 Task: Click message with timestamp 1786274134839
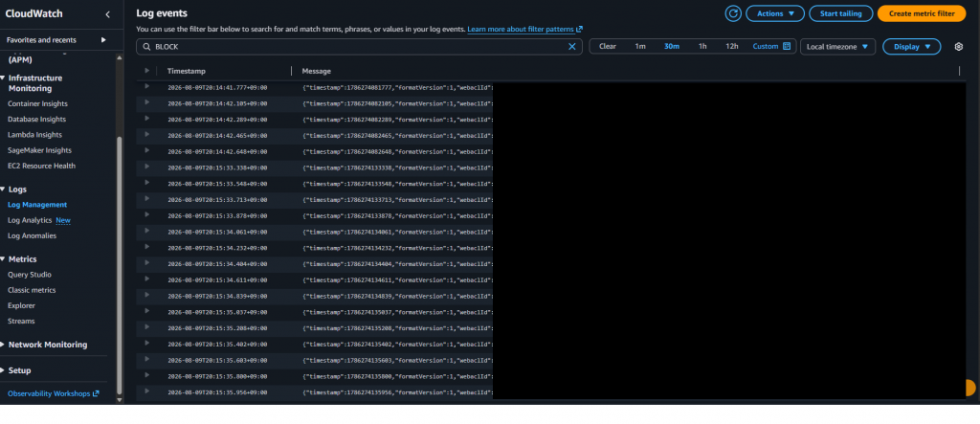(x=397, y=297)
